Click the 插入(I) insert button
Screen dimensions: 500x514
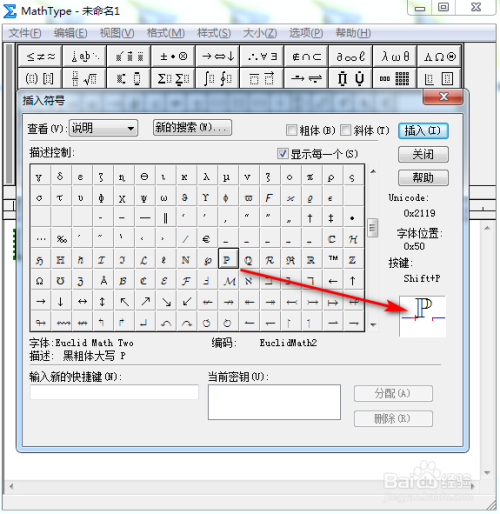(x=423, y=131)
